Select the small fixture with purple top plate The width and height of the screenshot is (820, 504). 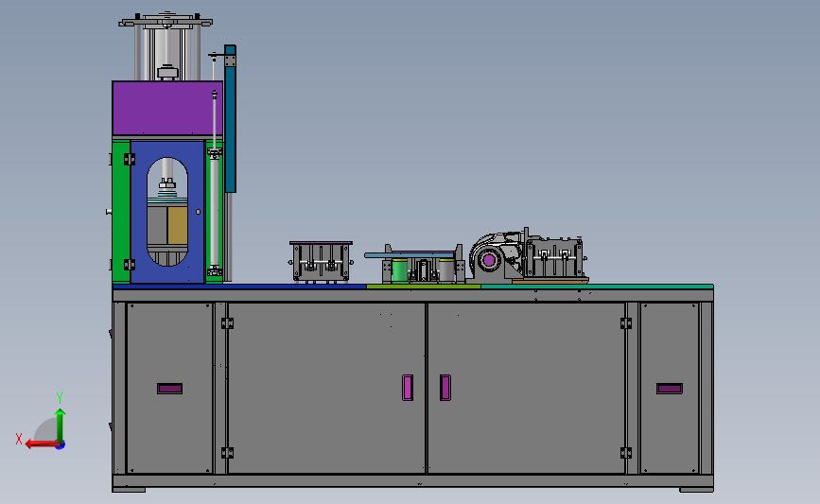322,261
